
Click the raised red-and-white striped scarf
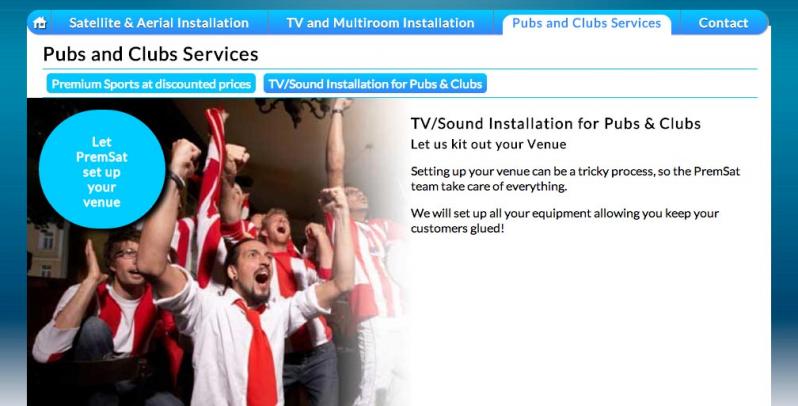pyautogui.click(x=211, y=193)
